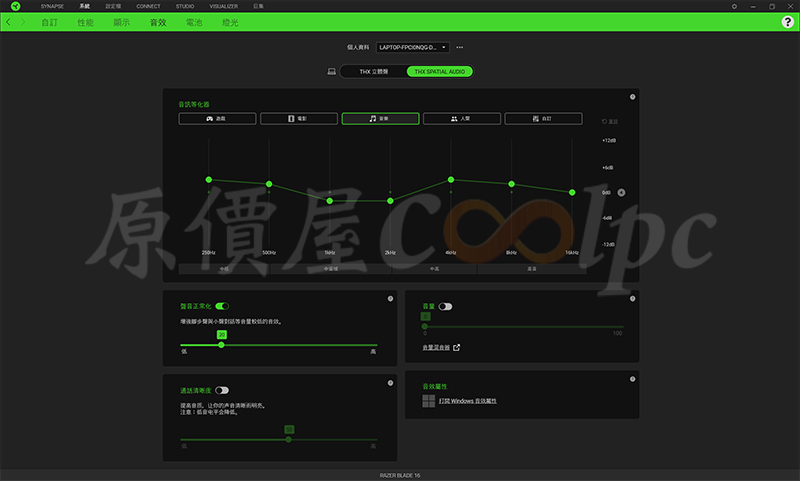Viewport: 800px width, 481px height.
Task: Click the 16kHz equalizer band handle
Action: pos(572,192)
